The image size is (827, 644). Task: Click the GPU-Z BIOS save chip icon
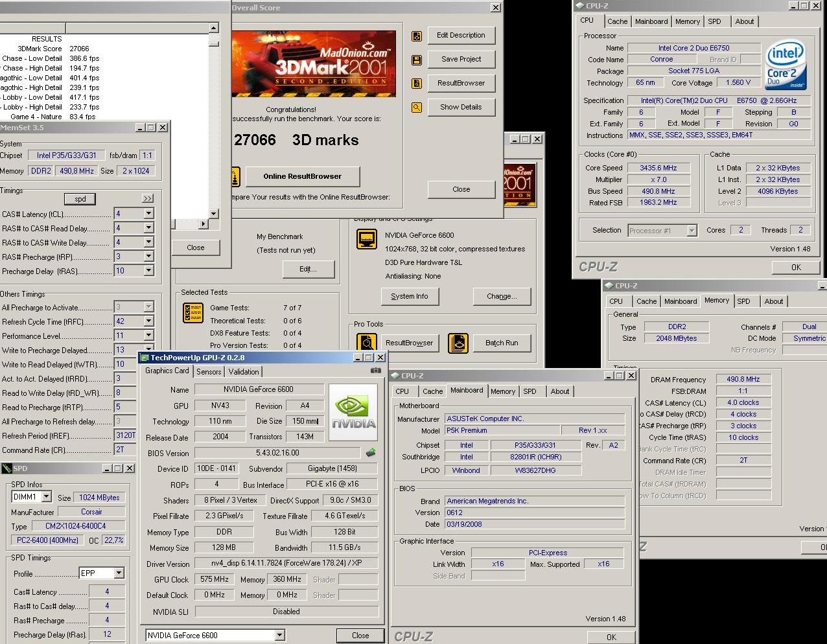pyautogui.click(x=371, y=452)
